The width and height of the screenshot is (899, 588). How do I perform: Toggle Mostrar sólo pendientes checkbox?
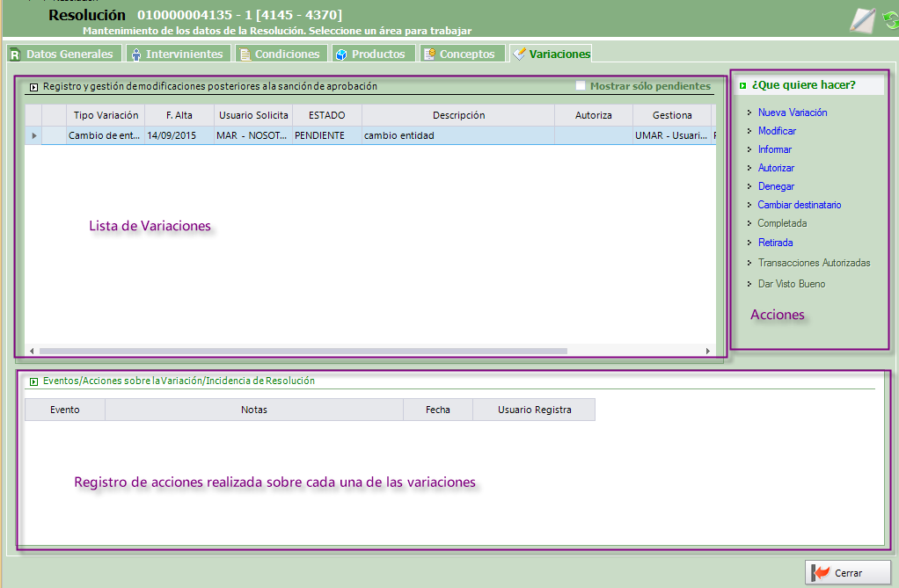tap(581, 85)
